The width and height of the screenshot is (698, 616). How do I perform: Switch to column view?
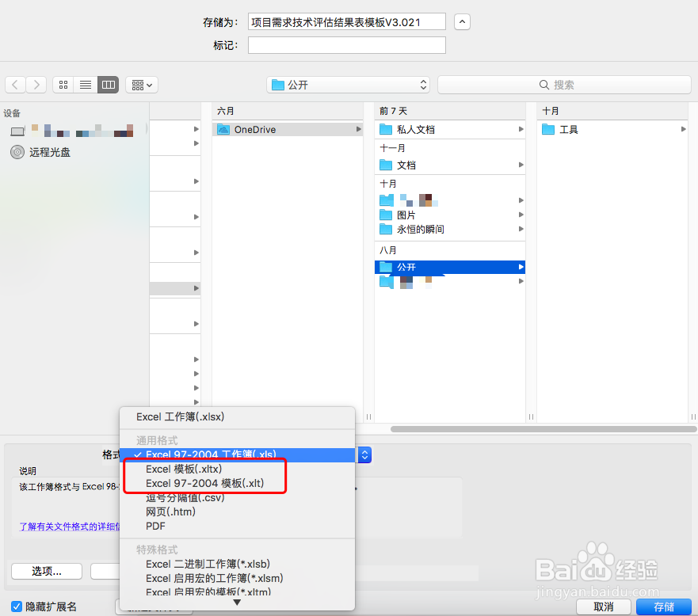pyautogui.click(x=109, y=85)
